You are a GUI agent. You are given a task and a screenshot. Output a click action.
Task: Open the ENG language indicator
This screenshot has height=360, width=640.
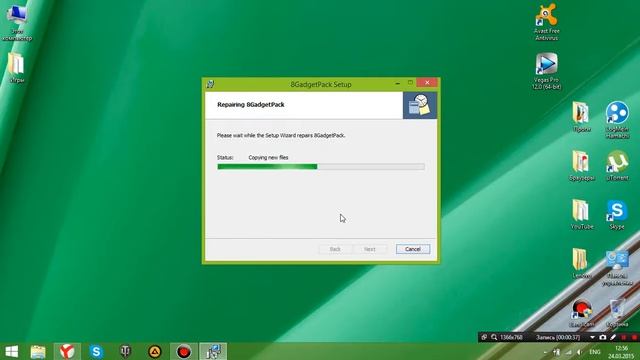click(595, 352)
